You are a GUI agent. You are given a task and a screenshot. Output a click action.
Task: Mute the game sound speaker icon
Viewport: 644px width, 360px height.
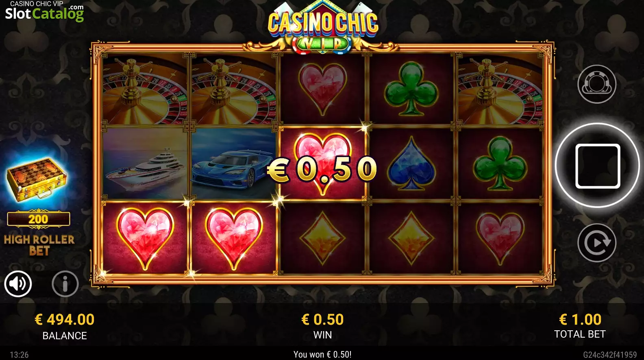coord(18,284)
